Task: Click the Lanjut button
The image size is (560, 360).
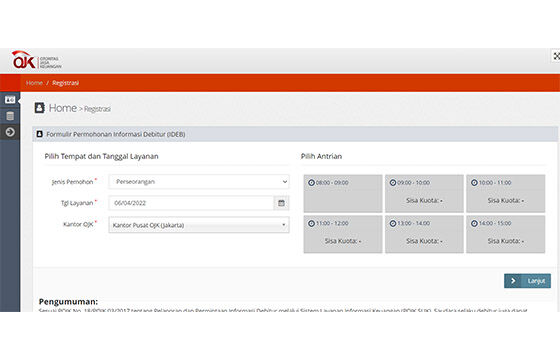Action: point(528,281)
